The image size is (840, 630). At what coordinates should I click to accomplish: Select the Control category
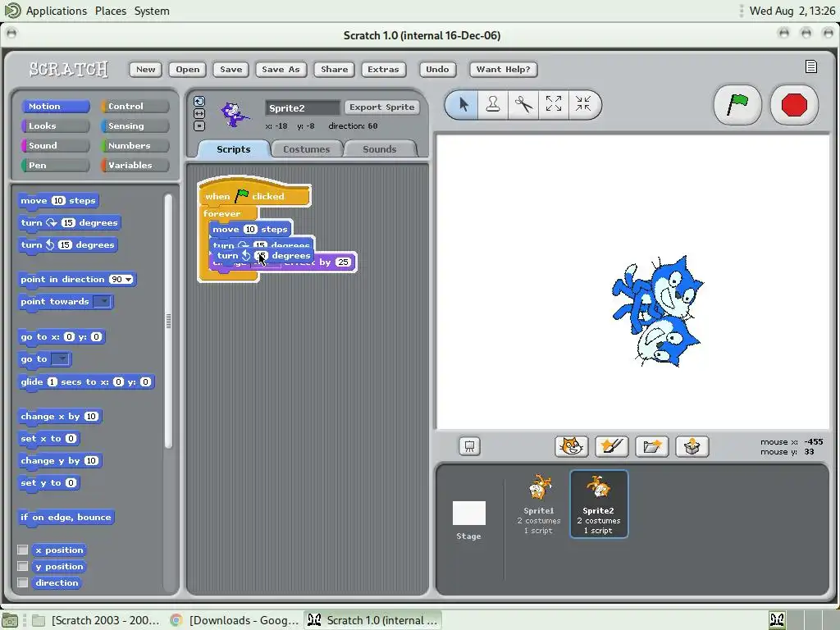click(135, 106)
